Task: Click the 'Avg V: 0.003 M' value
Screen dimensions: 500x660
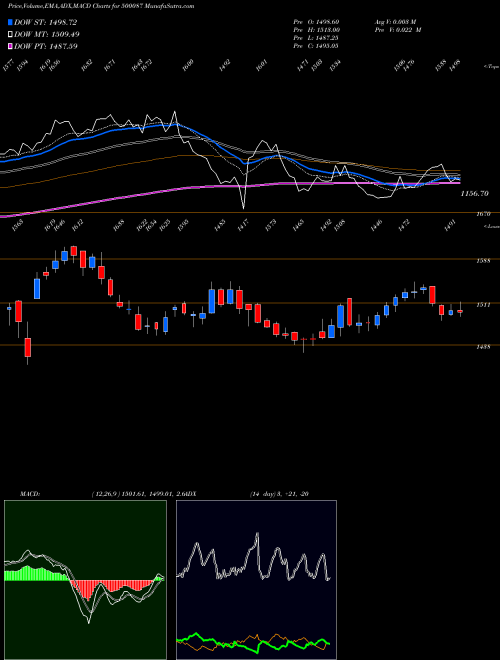Action: pyautogui.click(x=395, y=21)
